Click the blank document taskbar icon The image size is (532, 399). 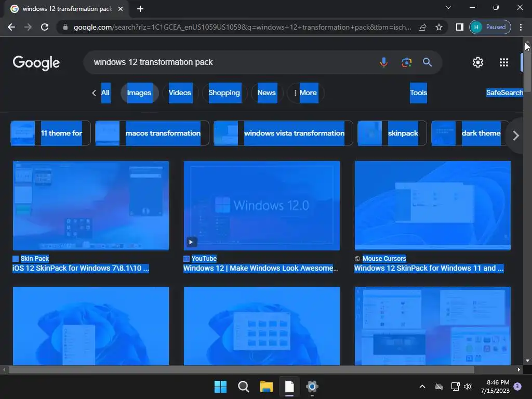click(289, 387)
